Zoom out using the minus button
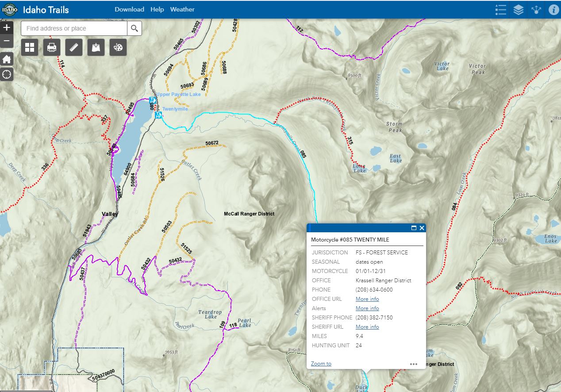 pos(7,41)
